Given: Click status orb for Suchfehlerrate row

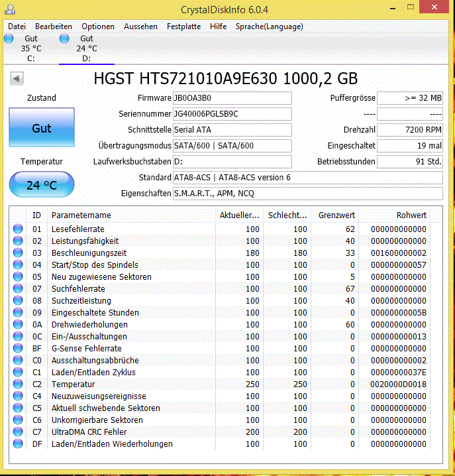Looking at the screenshot, I should click(18, 288).
